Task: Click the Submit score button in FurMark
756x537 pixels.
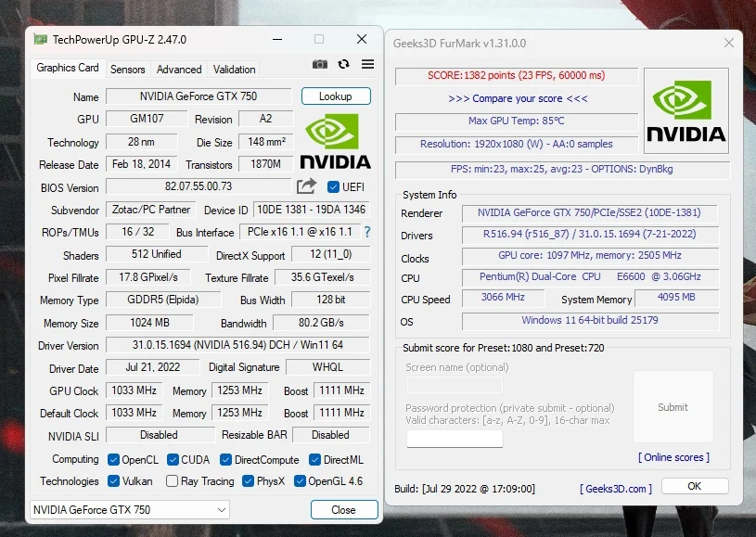Action: [673, 407]
